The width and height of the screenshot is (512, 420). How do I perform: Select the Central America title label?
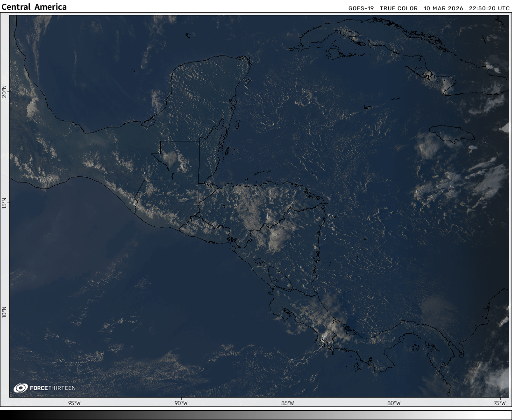pyautogui.click(x=34, y=7)
